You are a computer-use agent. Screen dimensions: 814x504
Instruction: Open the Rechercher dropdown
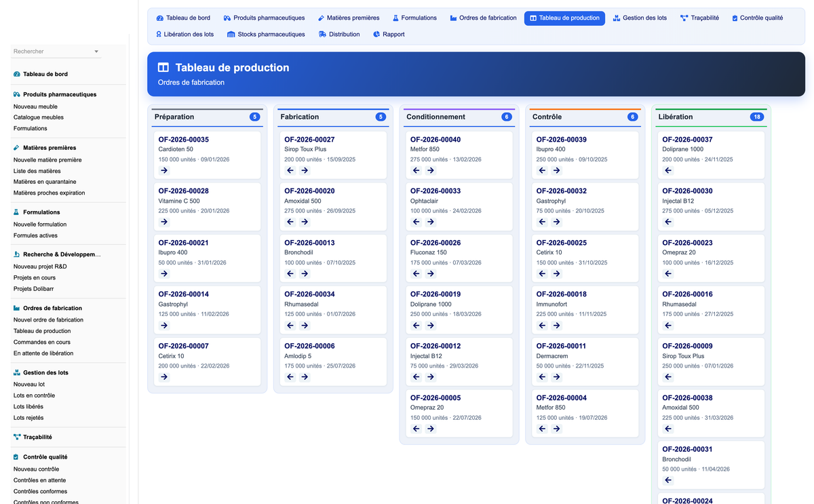tap(56, 52)
